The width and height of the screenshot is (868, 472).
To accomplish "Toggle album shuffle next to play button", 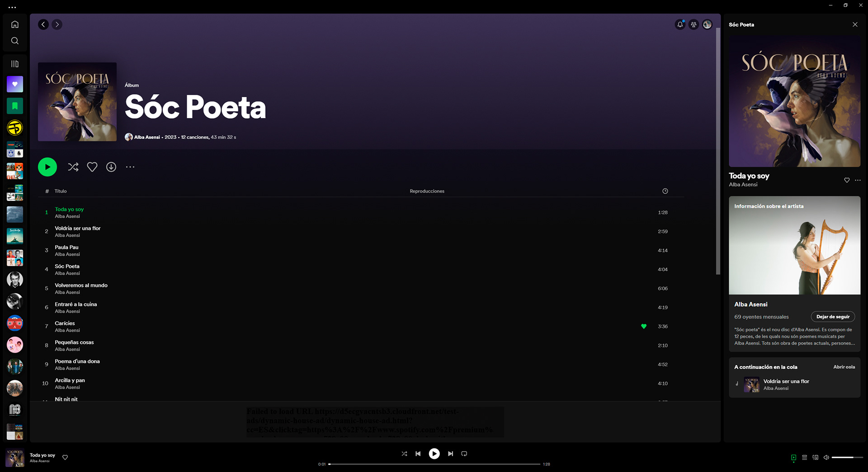I will 73,167.
